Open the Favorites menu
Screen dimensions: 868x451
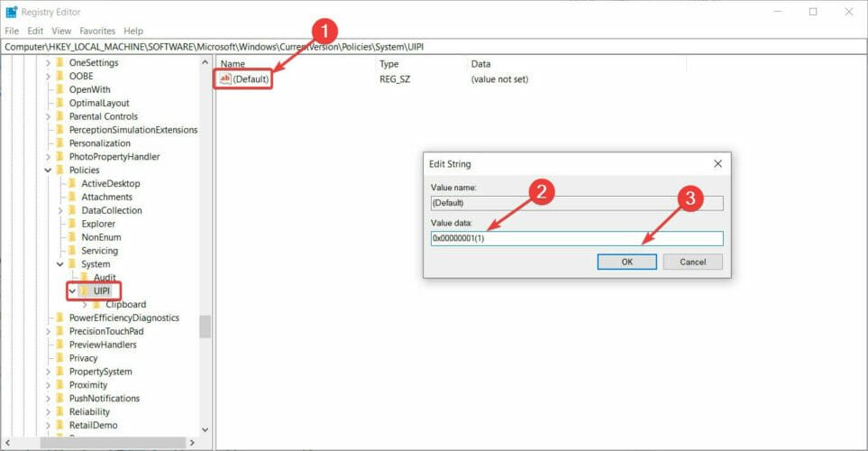(97, 31)
